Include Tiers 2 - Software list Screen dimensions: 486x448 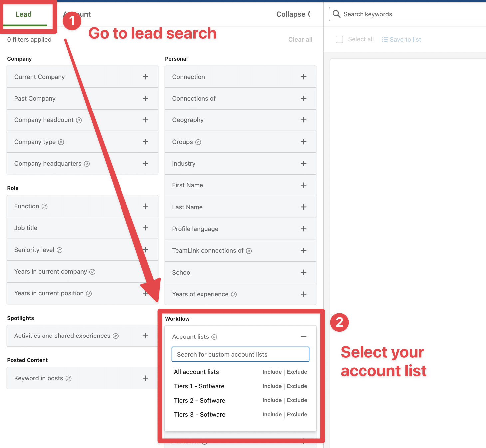click(272, 400)
